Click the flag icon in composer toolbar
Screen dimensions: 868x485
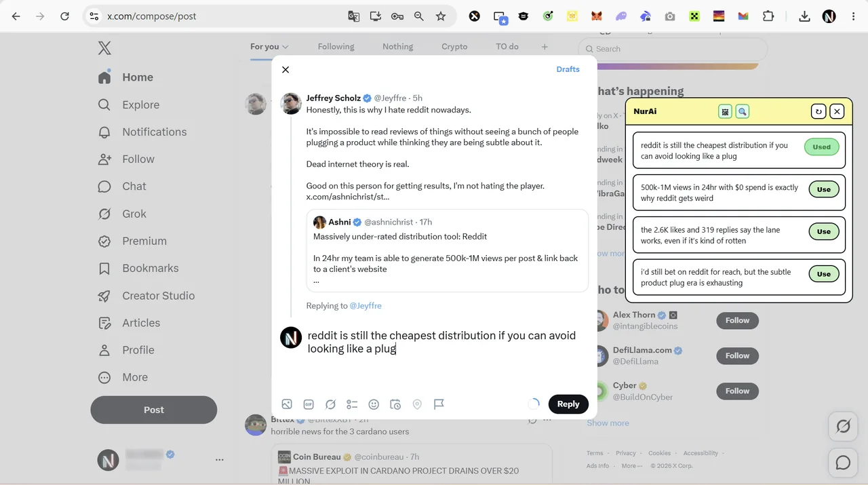pyautogui.click(x=439, y=404)
